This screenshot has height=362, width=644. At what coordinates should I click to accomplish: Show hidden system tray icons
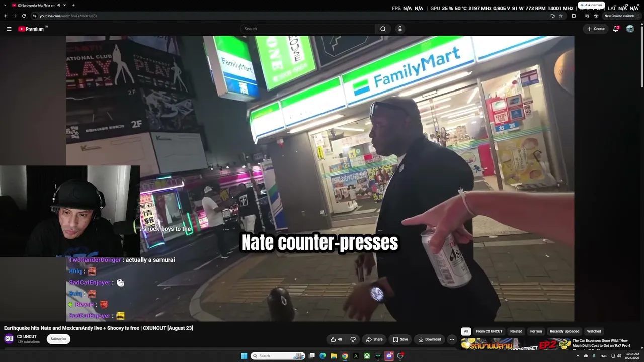[x=577, y=356]
